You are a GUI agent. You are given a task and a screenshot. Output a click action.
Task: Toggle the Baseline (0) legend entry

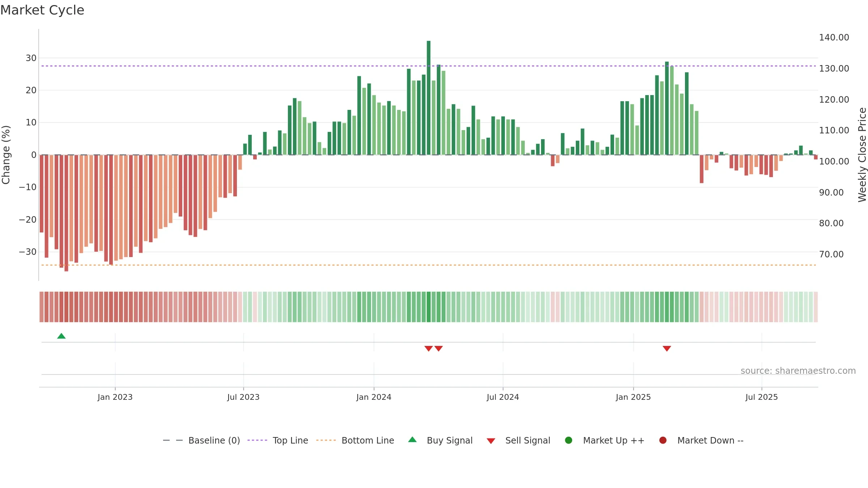201,440
